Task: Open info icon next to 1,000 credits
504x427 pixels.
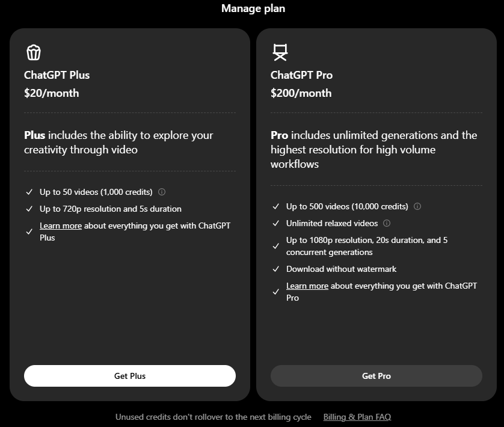Action: point(162,192)
